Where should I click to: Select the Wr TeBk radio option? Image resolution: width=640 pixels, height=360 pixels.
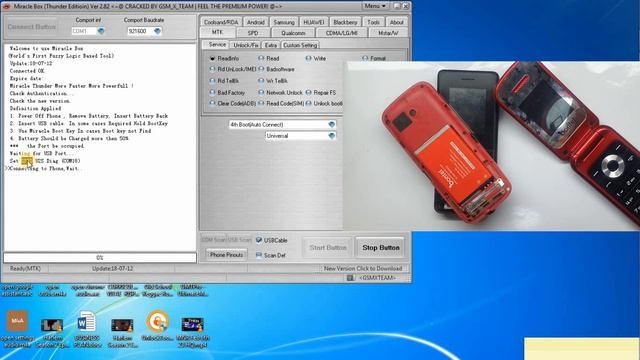click(261, 81)
